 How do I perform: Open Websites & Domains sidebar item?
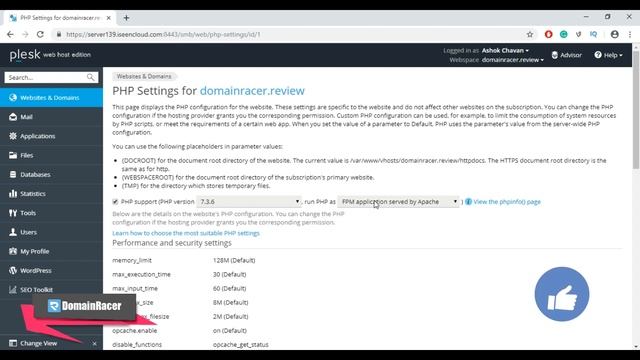pos(51,98)
